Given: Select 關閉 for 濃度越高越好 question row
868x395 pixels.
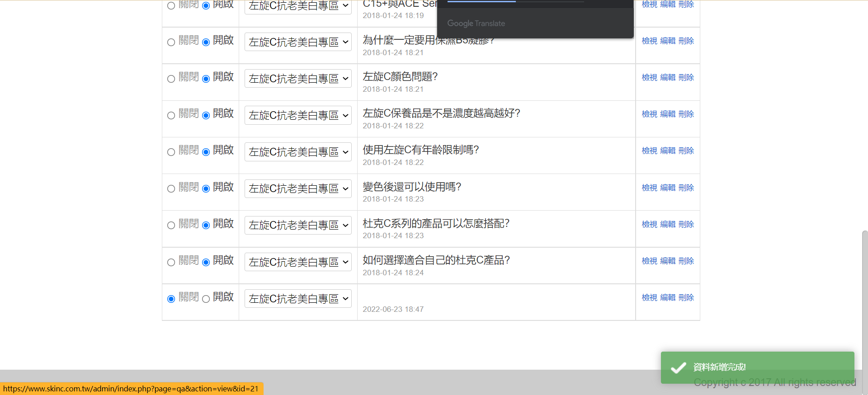Looking at the screenshot, I should point(171,116).
